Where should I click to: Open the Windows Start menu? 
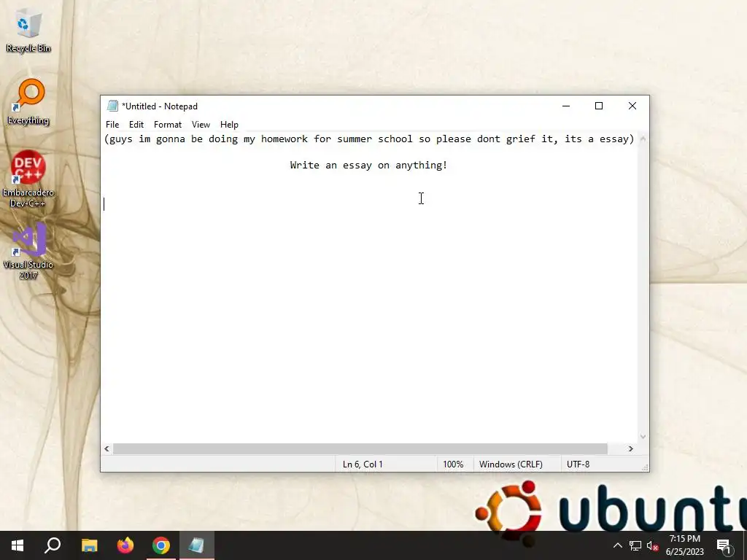(18, 545)
